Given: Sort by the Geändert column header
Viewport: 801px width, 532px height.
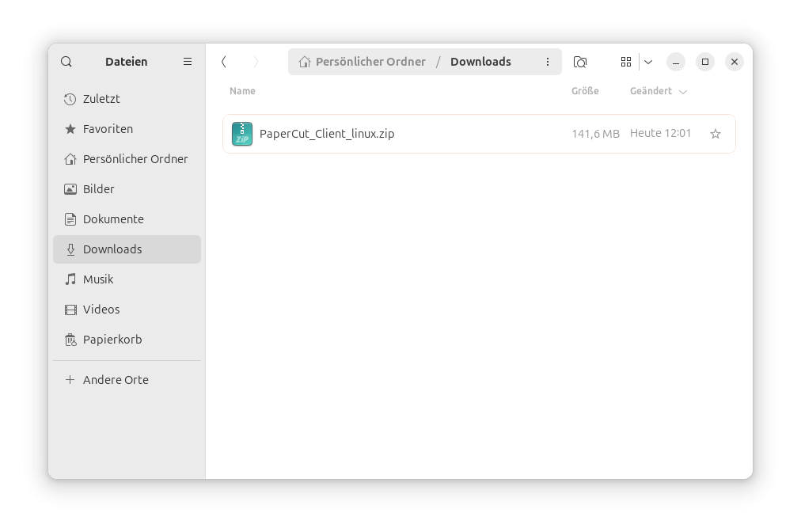Looking at the screenshot, I should [651, 91].
